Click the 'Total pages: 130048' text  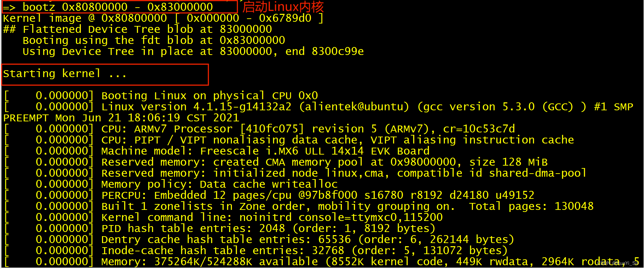tap(531, 206)
